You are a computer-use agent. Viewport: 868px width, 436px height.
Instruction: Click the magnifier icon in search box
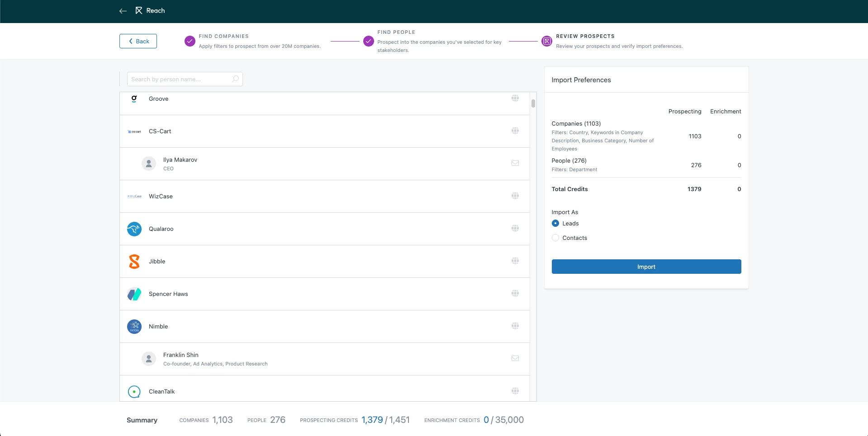pos(235,79)
